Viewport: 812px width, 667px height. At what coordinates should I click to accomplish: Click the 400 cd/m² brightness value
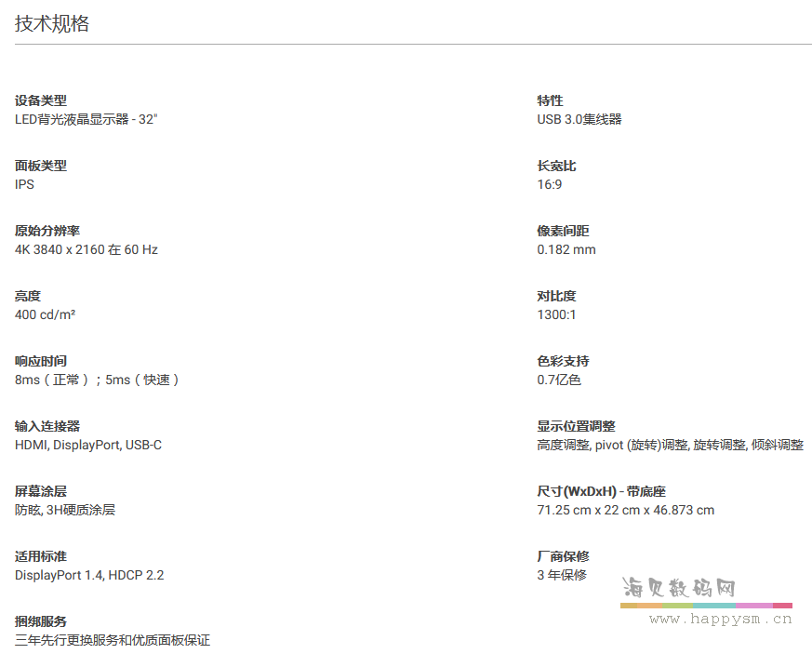(x=45, y=314)
